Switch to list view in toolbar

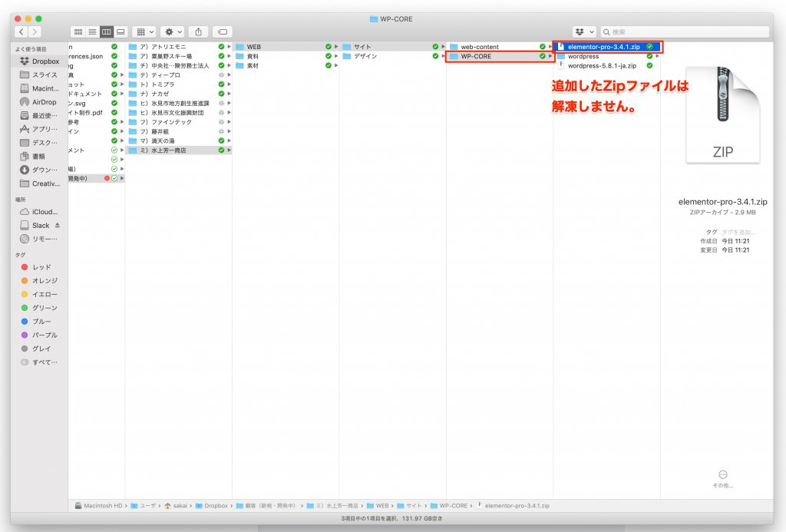[x=92, y=31]
